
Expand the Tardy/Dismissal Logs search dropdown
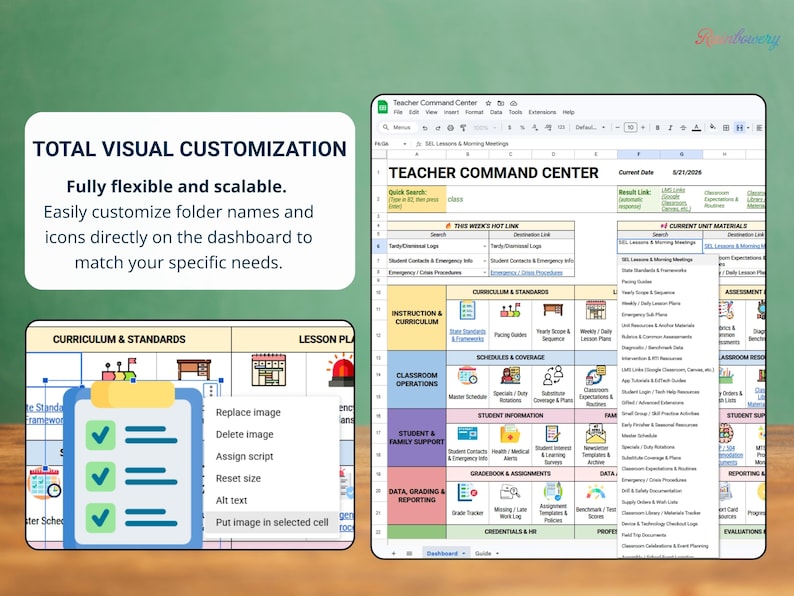pos(485,246)
